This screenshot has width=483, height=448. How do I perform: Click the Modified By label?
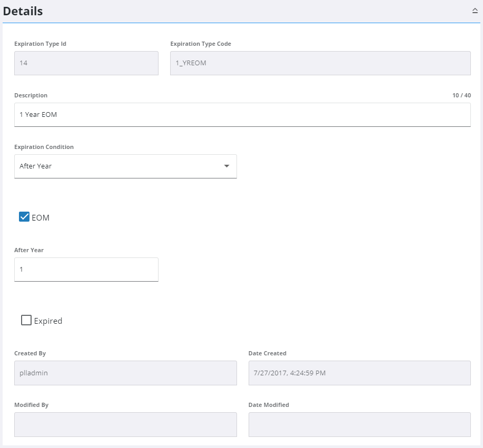(31, 405)
